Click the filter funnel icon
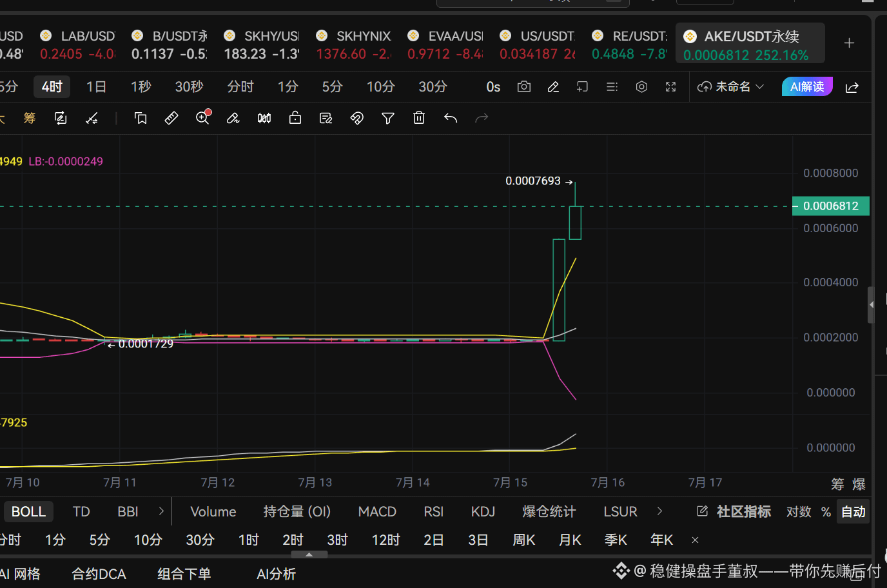The width and height of the screenshot is (887, 588). coord(388,118)
